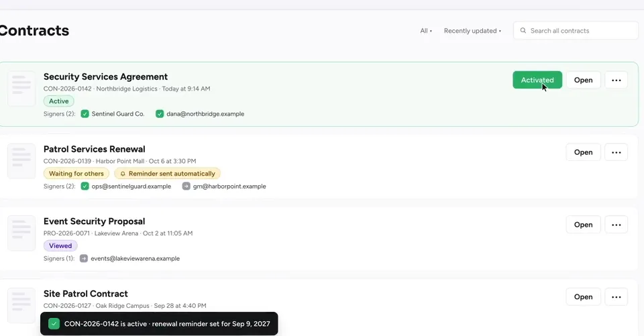Screen dimensions: 644x336
Task: Click the gm@harborpoint.example signer email
Action: click(x=229, y=186)
